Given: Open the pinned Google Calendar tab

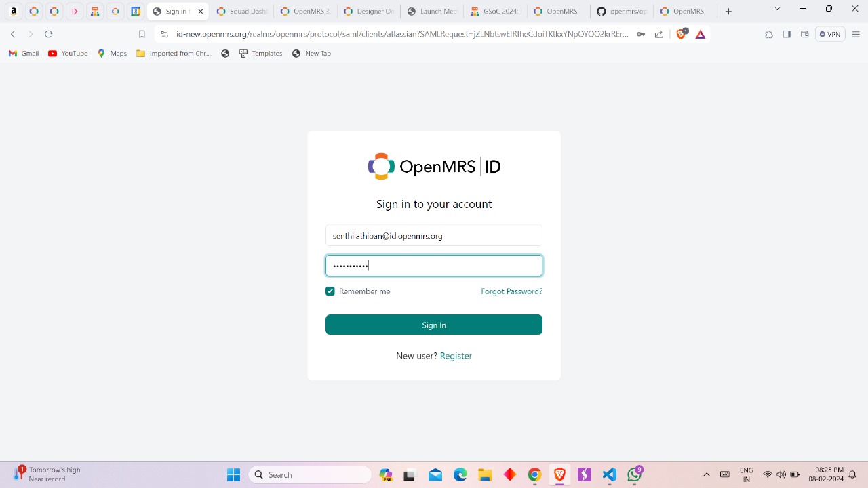Looking at the screenshot, I should pyautogui.click(x=136, y=11).
